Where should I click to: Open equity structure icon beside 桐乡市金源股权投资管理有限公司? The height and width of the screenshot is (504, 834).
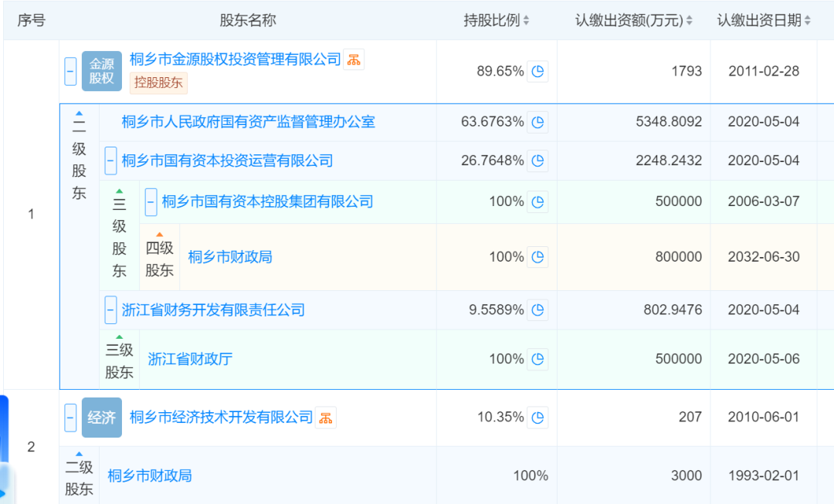(x=354, y=59)
